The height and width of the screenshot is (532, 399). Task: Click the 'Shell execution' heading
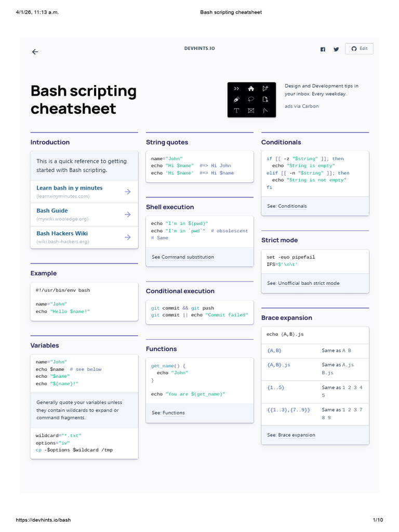170,207
